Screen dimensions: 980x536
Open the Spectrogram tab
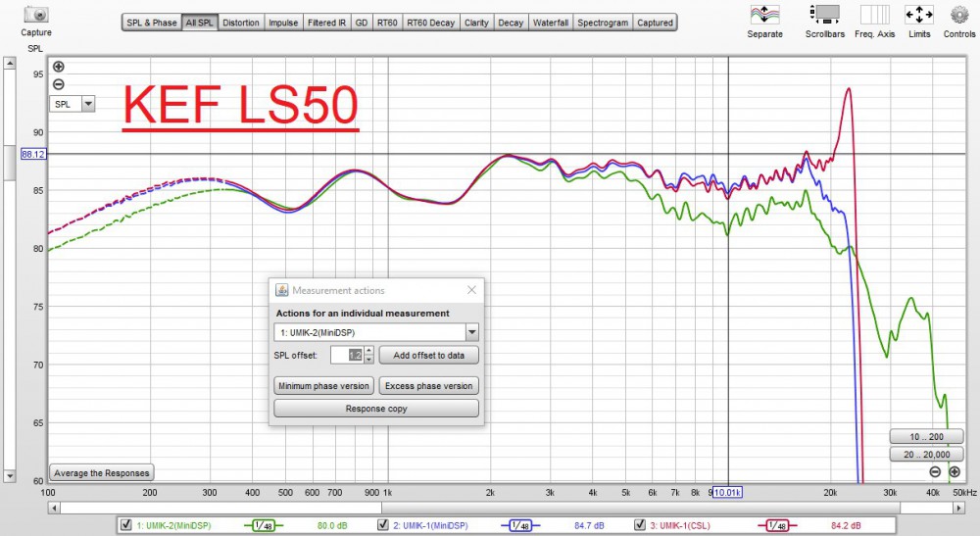(x=603, y=23)
